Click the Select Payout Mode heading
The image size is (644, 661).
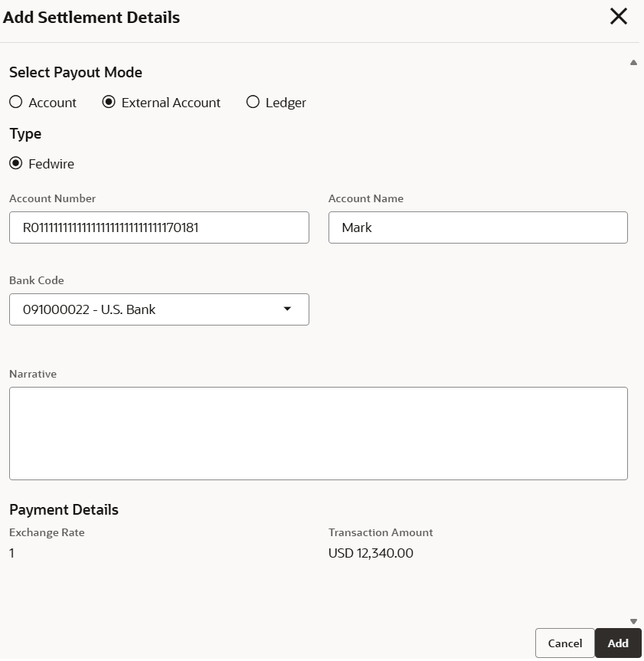tap(76, 73)
